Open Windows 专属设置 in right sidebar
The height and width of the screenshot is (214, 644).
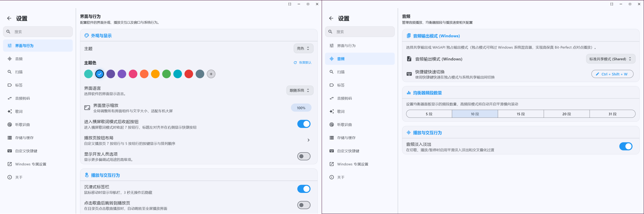click(x=360, y=164)
